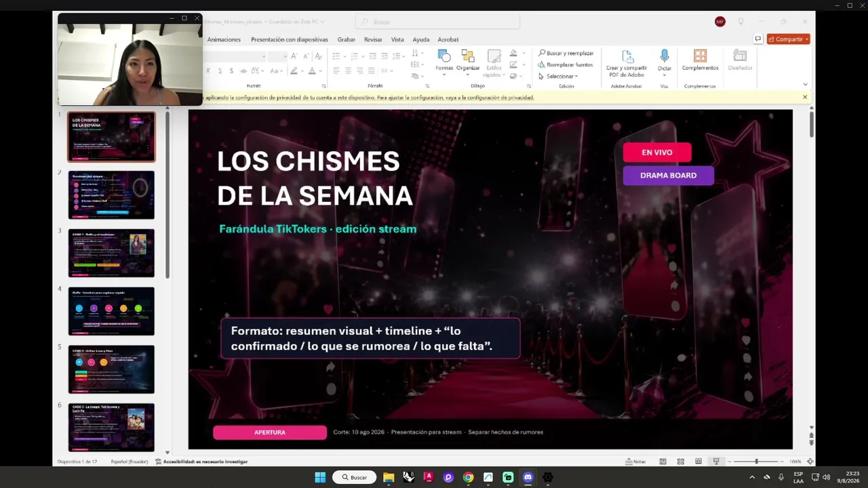
Task: Click the taskbar Buscar search box
Action: 355,477
